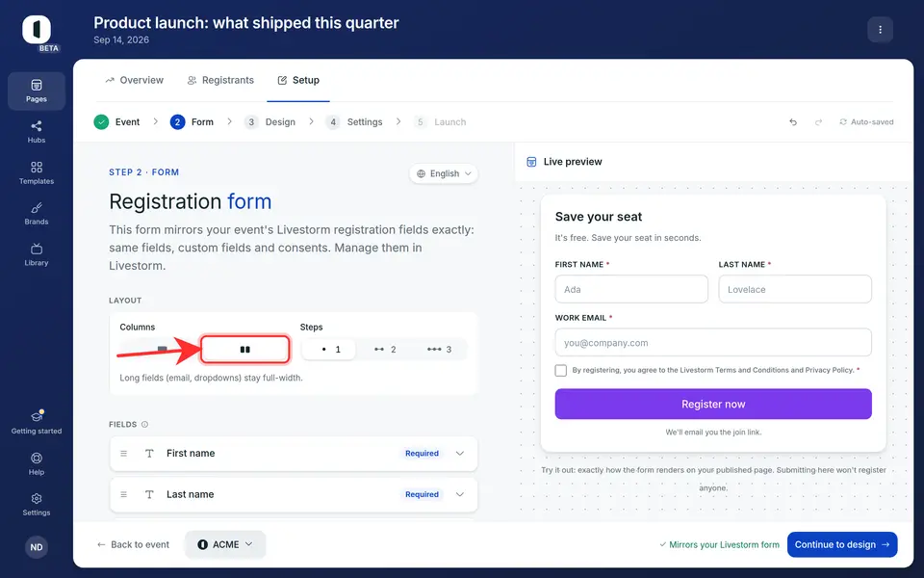
Task: Open the Getting started graduation cap icon
Action: click(36, 416)
